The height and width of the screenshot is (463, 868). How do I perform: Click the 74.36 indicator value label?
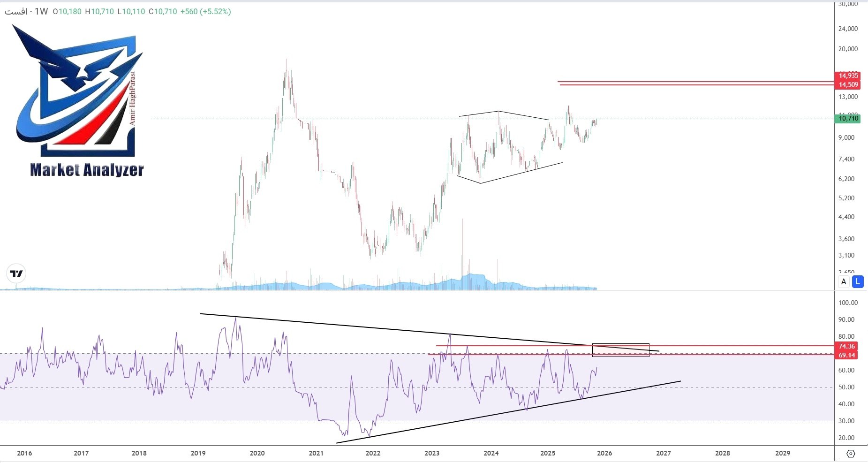[x=848, y=345]
